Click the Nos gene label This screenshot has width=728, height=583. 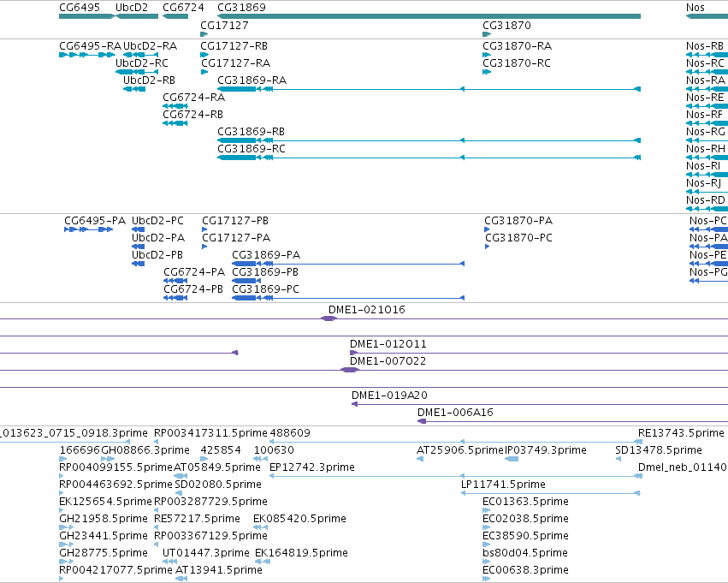pos(695,8)
